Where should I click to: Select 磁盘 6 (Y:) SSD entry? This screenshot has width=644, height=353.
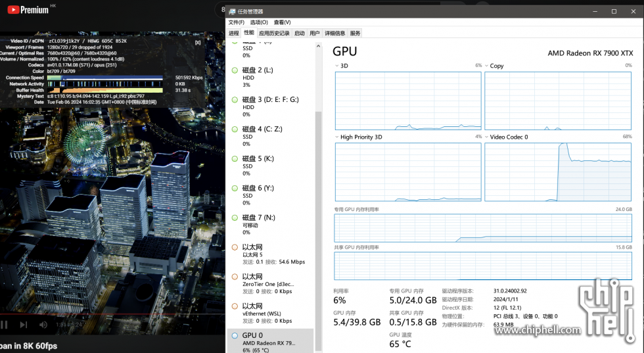(x=270, y=196)
